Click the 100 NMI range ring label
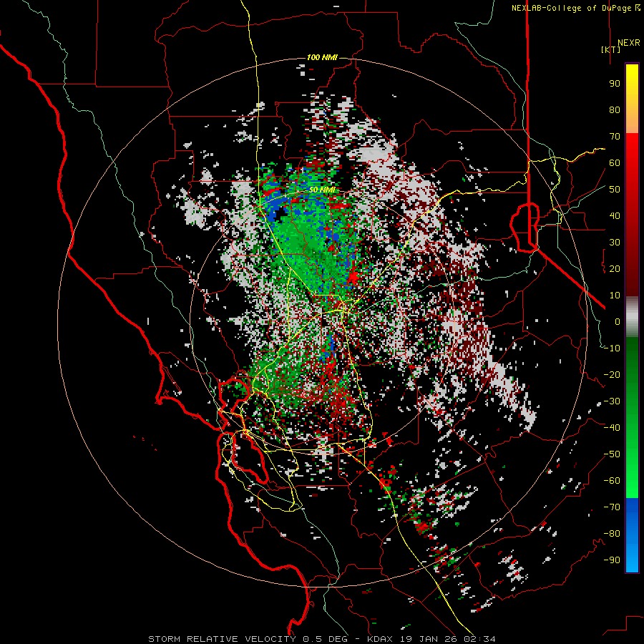 pos(322,57)
